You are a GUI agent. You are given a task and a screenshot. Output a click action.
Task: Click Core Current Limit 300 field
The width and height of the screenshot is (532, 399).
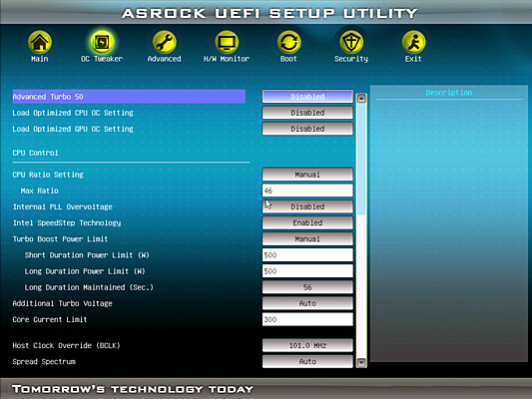[x=307, y=319]
